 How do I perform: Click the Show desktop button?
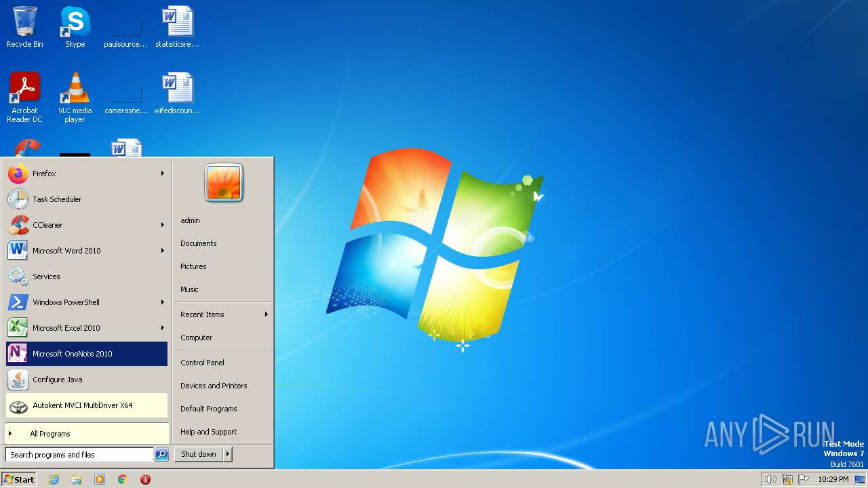[860, 479]
